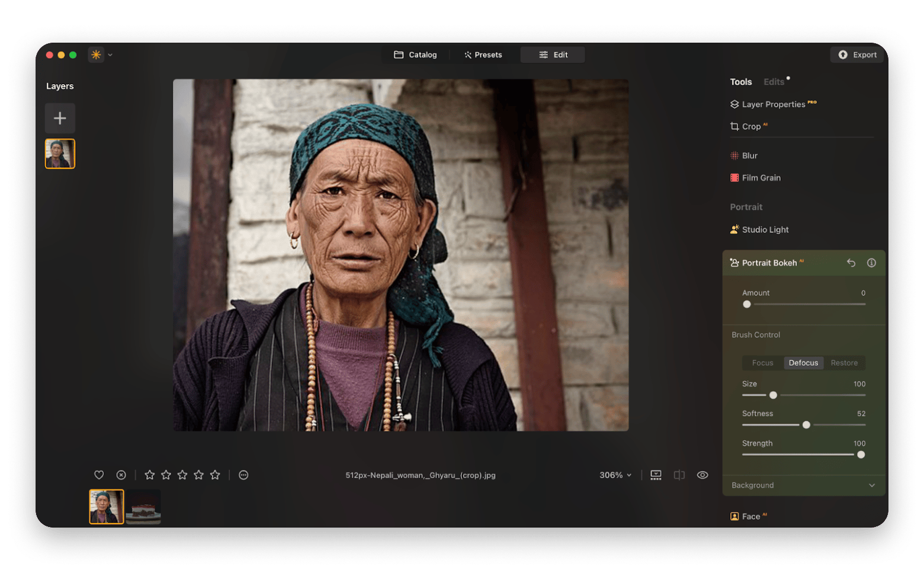Collapse the Background section chevron
The image size is (924, 575).
(x=872, y=485)
